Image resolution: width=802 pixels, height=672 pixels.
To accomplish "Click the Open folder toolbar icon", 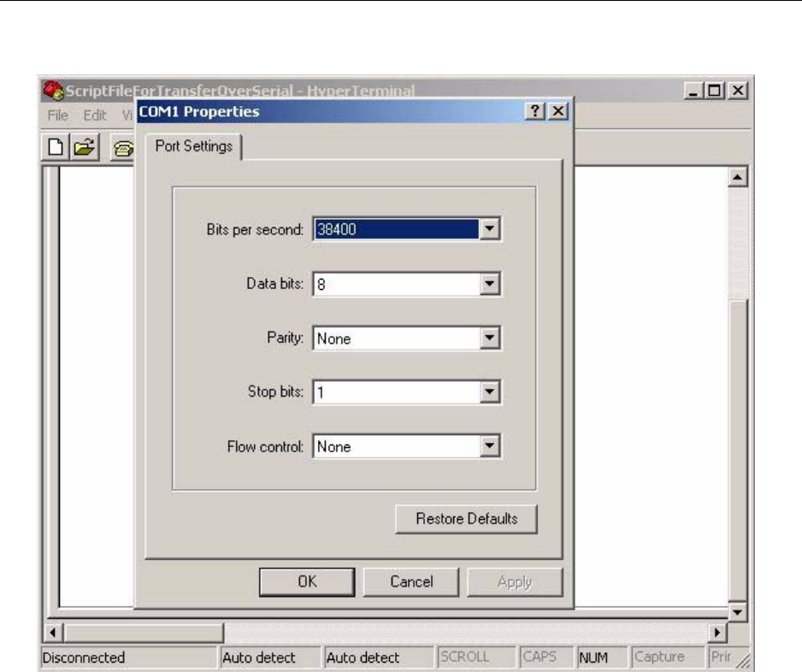I will click(85, 147).
